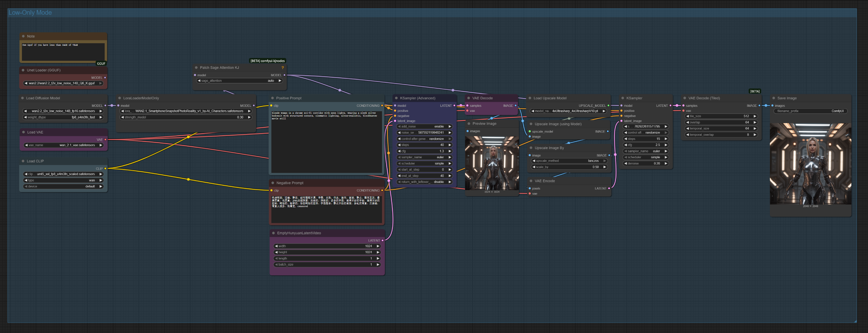Collapse the Load Upscale Model node dot
This screenshot has width=868, height=333.
[x=530, y=98]
